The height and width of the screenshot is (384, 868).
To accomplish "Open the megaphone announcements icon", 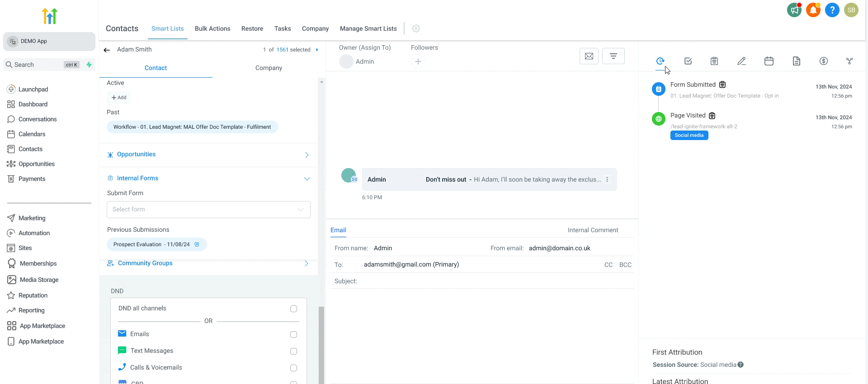I will click(x=794, y=10).
